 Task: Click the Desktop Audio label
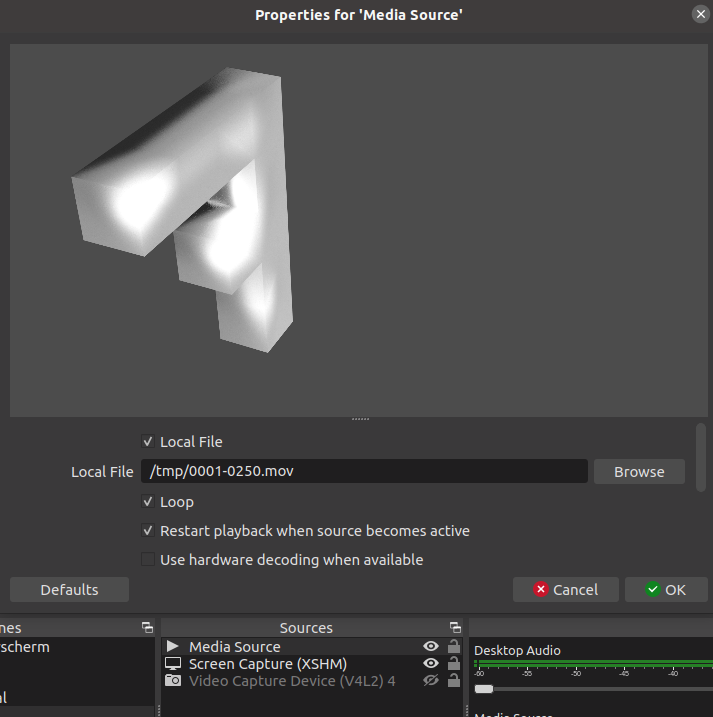pos(517,650)
